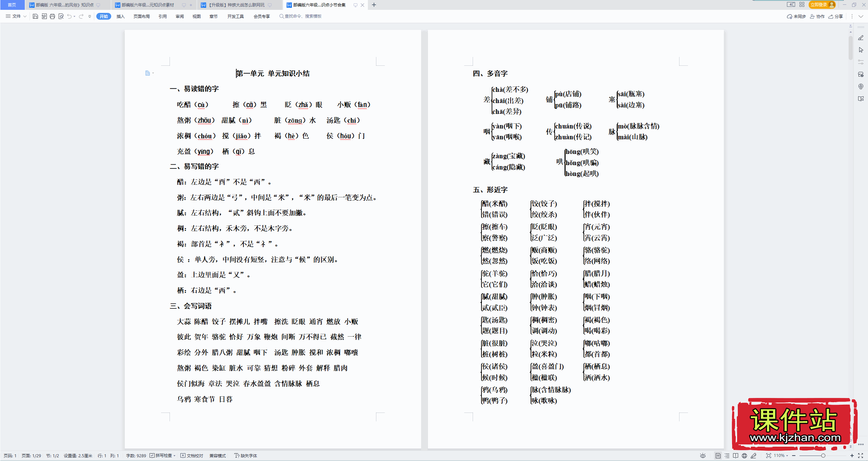Open the View (视图) tab

click(x=196, y=16)
